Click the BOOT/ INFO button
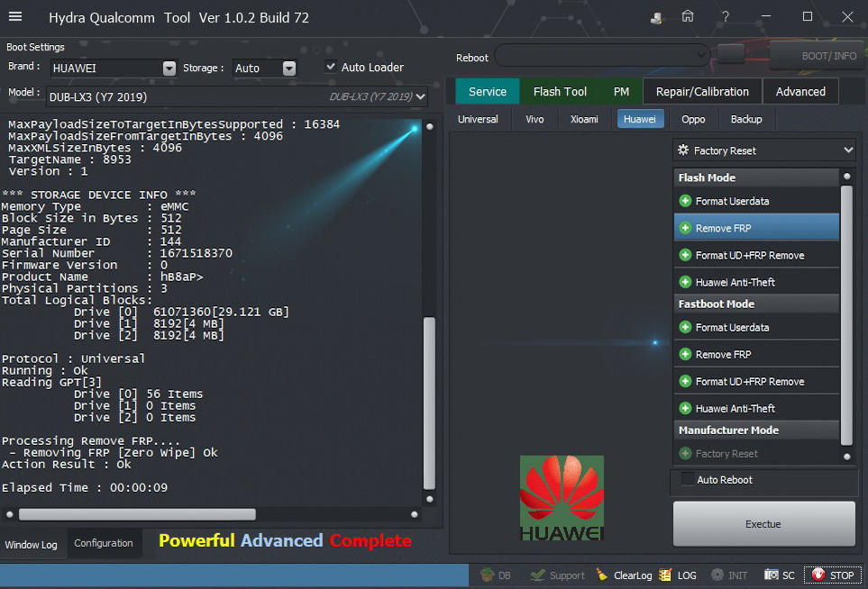 818,56
